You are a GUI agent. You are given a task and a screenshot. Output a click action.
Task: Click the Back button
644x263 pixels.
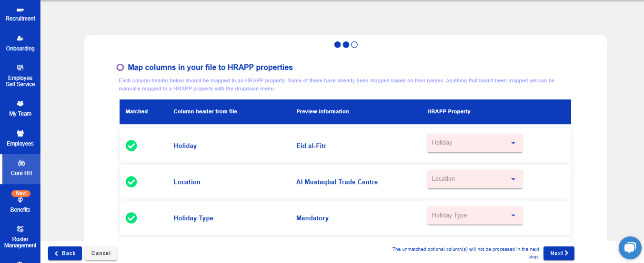(65, 253)
